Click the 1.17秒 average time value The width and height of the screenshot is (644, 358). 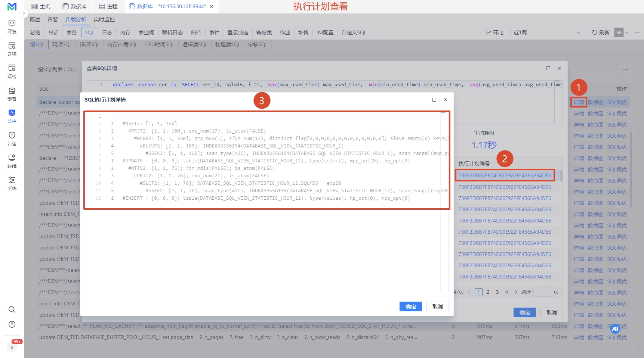click(484, 145)
